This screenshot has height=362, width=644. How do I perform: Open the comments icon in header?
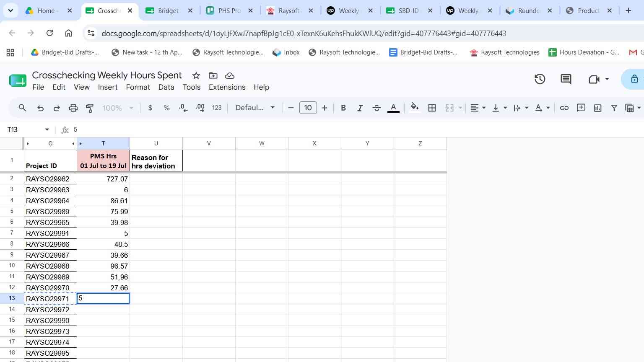(x=566, y=79)
